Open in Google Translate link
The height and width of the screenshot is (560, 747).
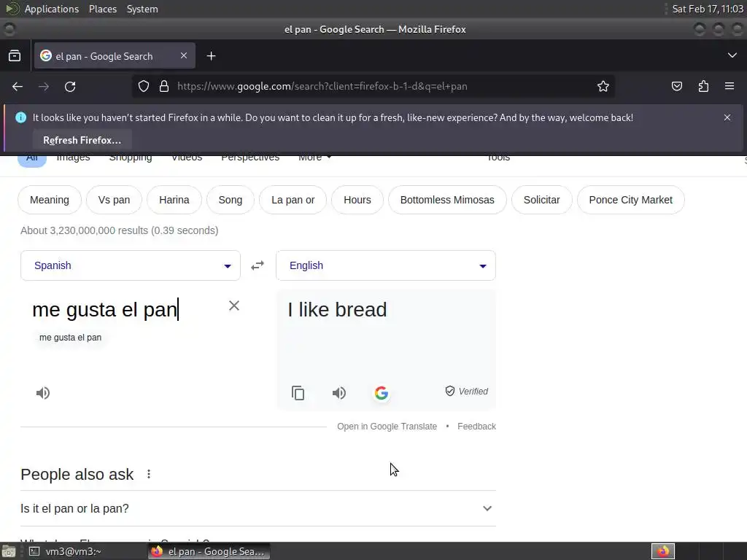(387, 426)
